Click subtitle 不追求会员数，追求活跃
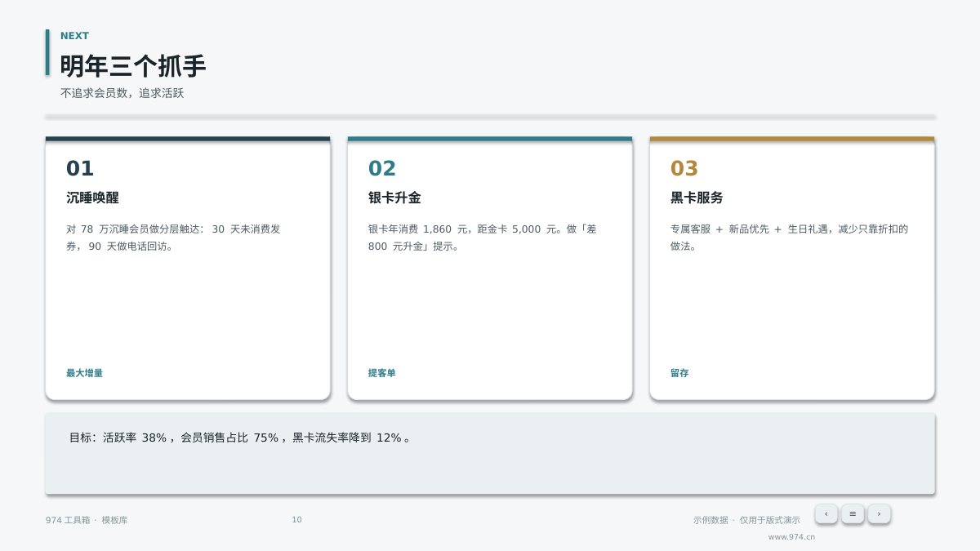Viewport: 980px width, 551px height. click(x=122, y=93)
